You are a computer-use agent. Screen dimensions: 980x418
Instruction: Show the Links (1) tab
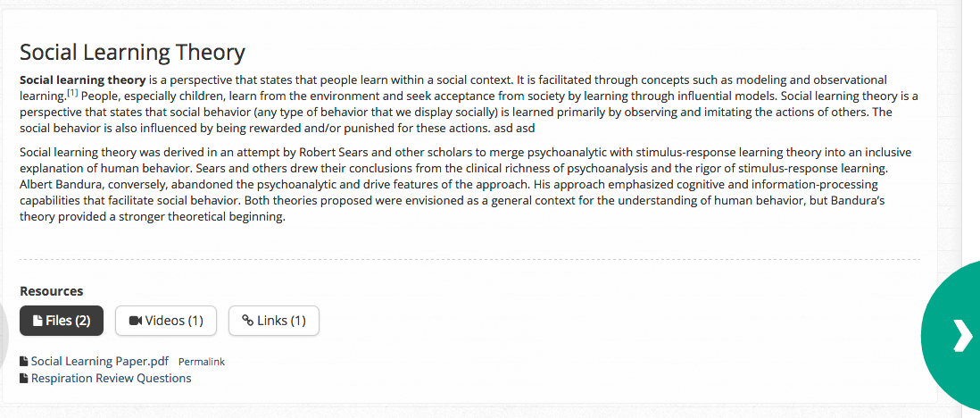[274, 321]
